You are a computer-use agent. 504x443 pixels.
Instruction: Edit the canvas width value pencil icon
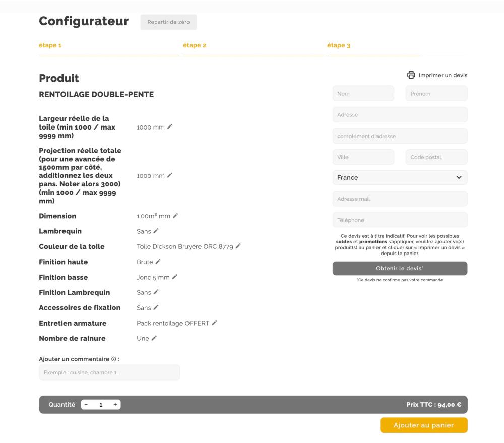click(170, 127)
